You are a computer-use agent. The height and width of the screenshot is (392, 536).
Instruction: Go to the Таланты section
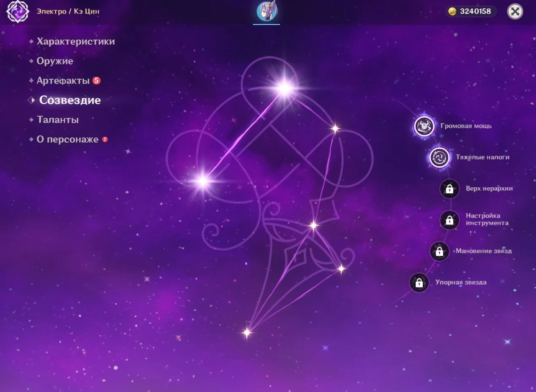click(x=58, y=120)
